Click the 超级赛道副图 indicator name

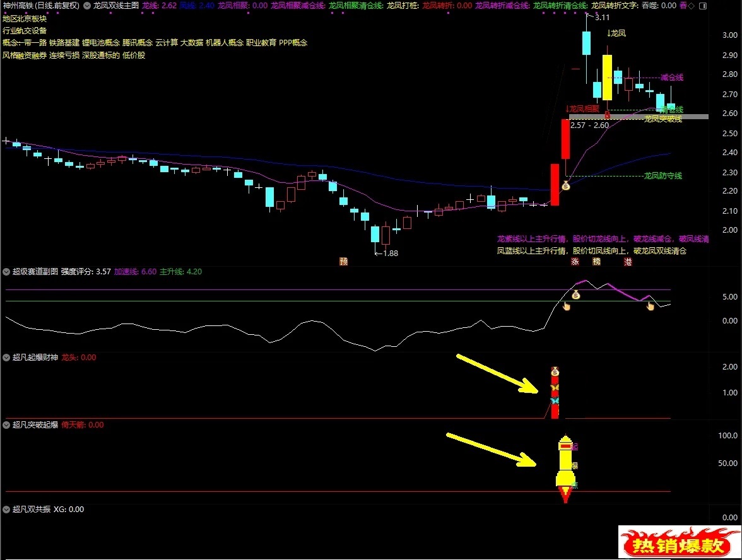point(35,271)
